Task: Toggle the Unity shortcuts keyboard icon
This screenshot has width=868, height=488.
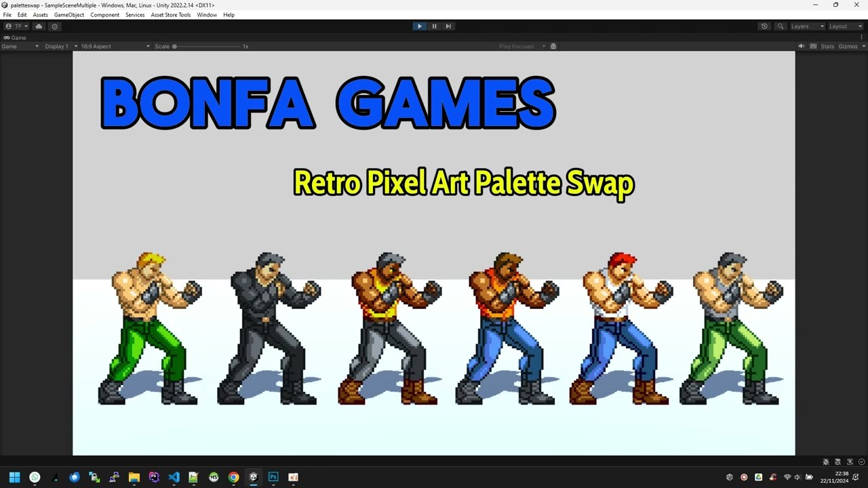Action: [x=812, y=47]
